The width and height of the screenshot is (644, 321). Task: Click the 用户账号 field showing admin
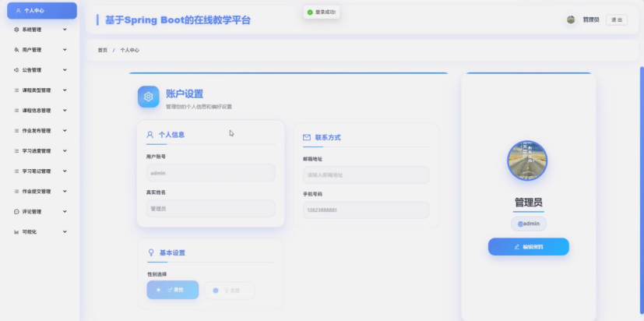(211, 173)
